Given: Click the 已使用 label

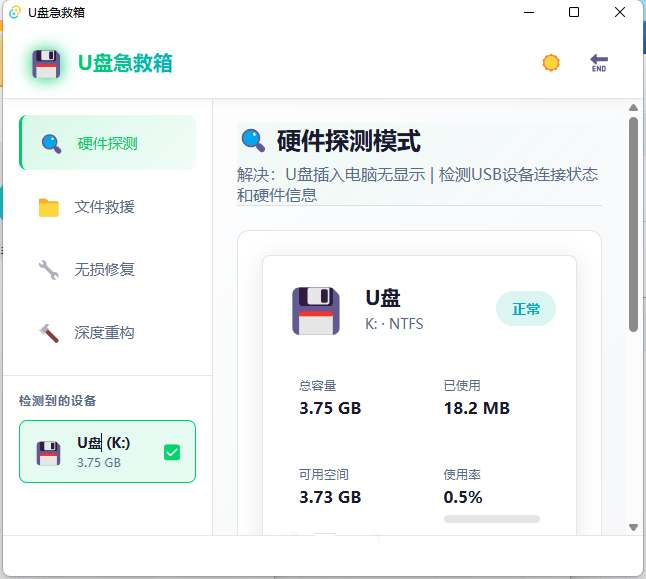Looking at the screenshot, I should (x=462, y=386).
